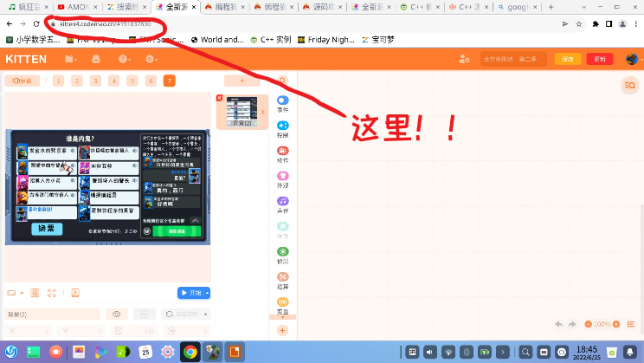644x363 pixels.
Task: Open the 声音 sound block category
Action: 282,204
